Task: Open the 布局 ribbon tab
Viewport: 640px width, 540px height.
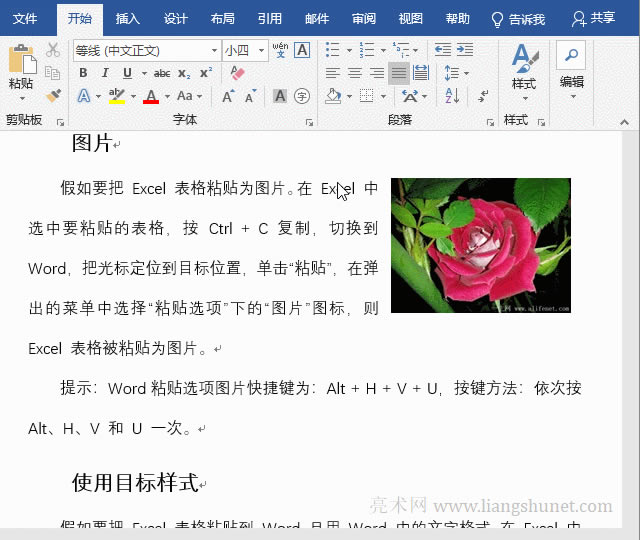Action: (223, 18)
